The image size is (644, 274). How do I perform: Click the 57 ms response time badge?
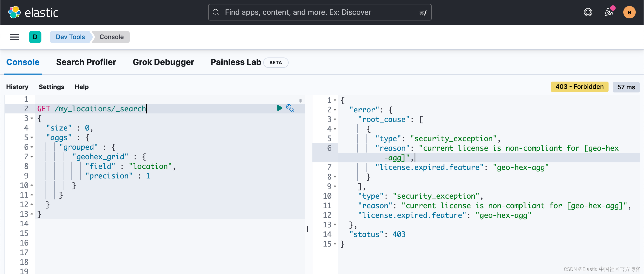coord(626,87)
